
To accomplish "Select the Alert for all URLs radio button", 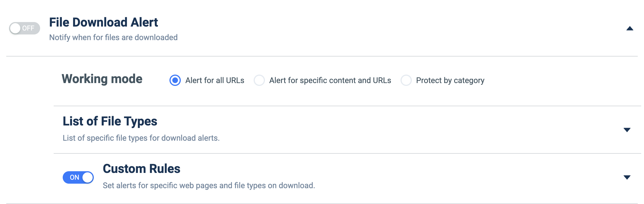I will [x=175, y=80].
